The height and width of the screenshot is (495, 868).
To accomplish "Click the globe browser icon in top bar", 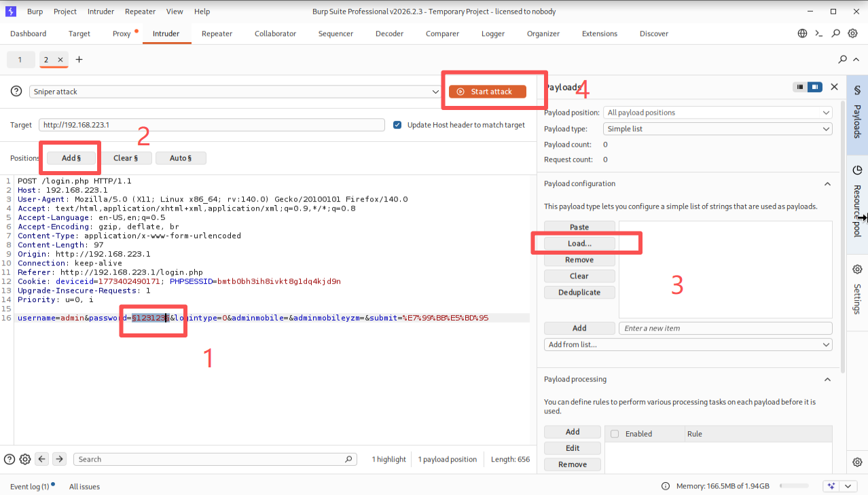I will click(x=802, y=33).
